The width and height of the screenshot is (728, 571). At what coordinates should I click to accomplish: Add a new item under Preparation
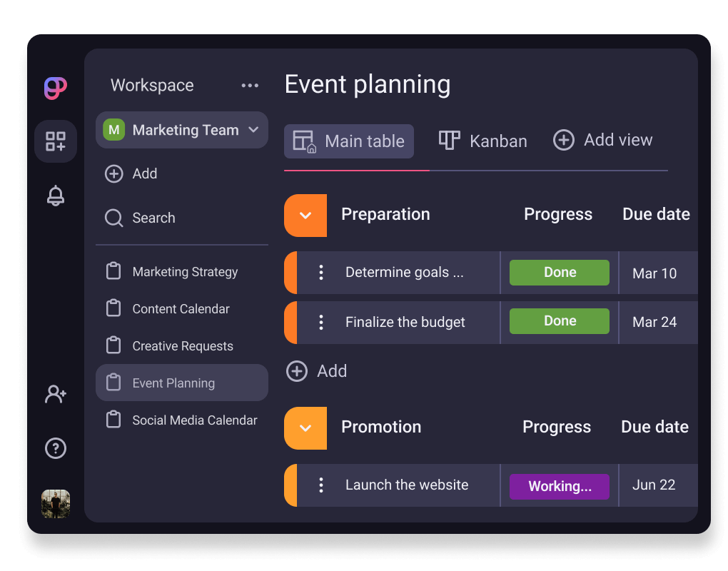[x=317, y=371]
